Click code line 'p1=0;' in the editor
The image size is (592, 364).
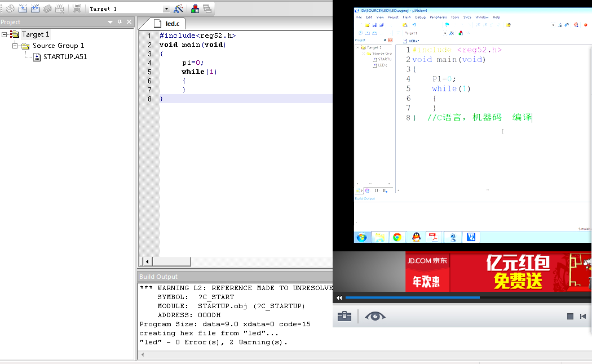(x=193, y=63)
